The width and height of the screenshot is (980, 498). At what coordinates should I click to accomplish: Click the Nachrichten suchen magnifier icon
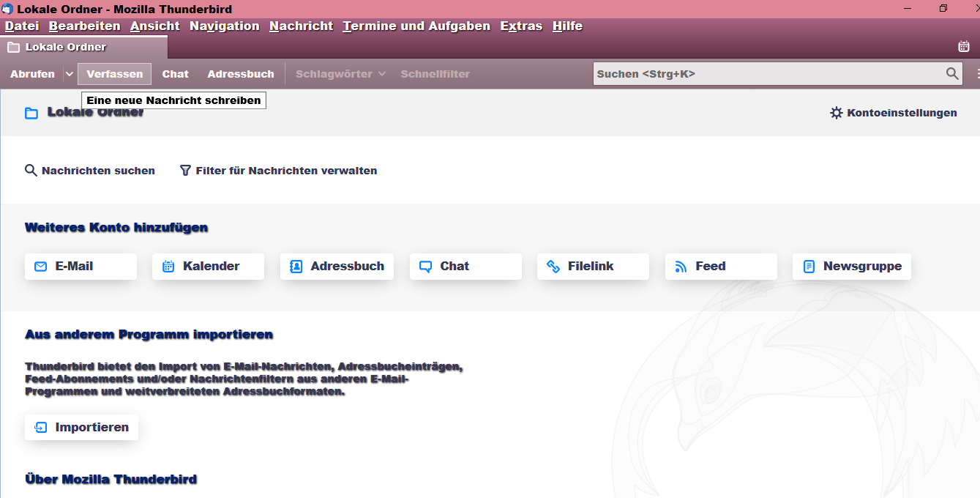31,171
